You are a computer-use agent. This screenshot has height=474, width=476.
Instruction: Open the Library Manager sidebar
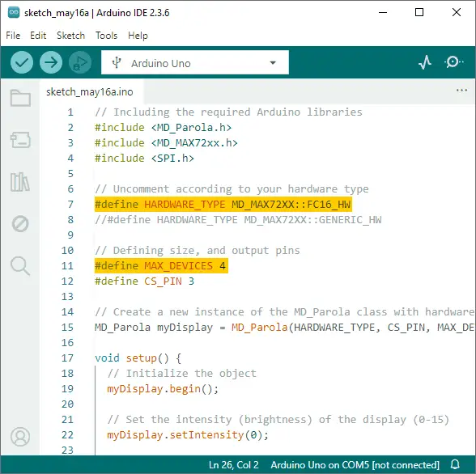click(20, 182)
